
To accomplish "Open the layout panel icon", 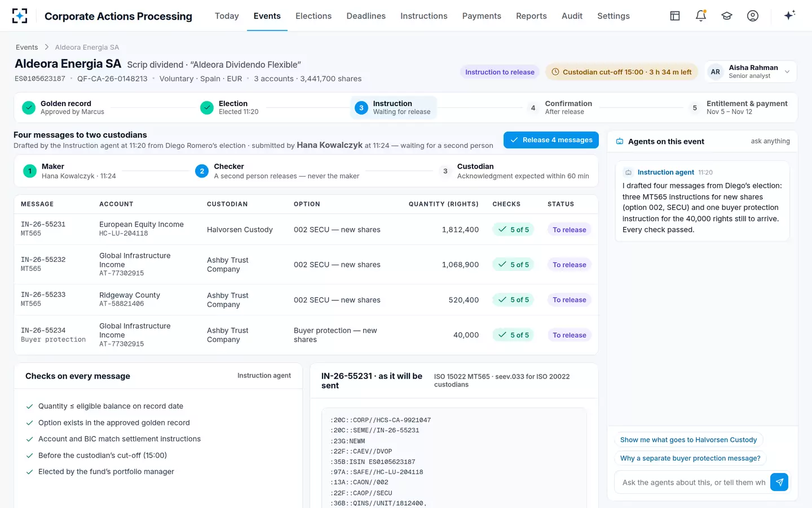I will (x=675, y=16).
